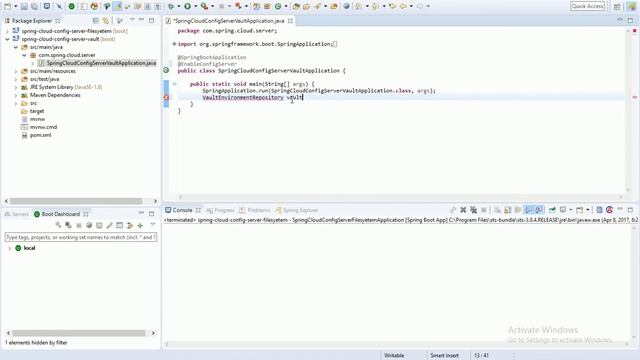Click the Quick Access search field

[x=587, y=6]
